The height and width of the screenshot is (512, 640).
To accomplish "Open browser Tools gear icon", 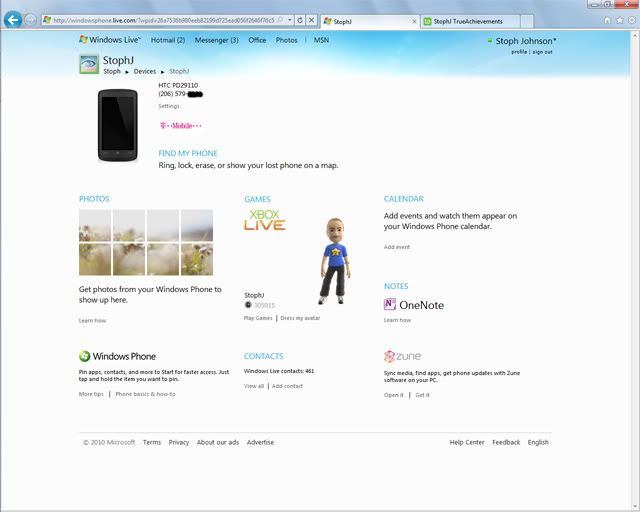I will click(x=631, y=20).
